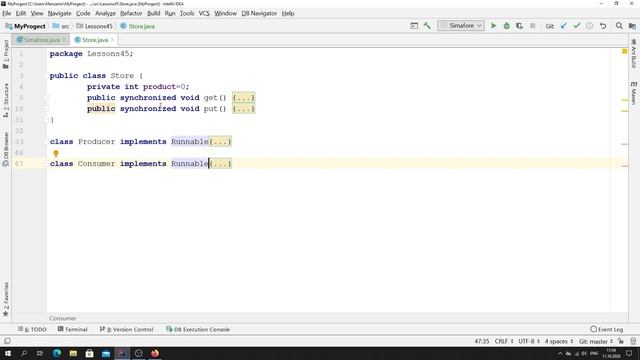
Task: Start debugging with the bug icon
Action: coord(507,26)
